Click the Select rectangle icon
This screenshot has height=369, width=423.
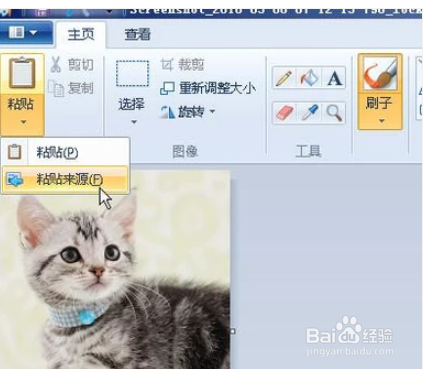click(132, 74)
